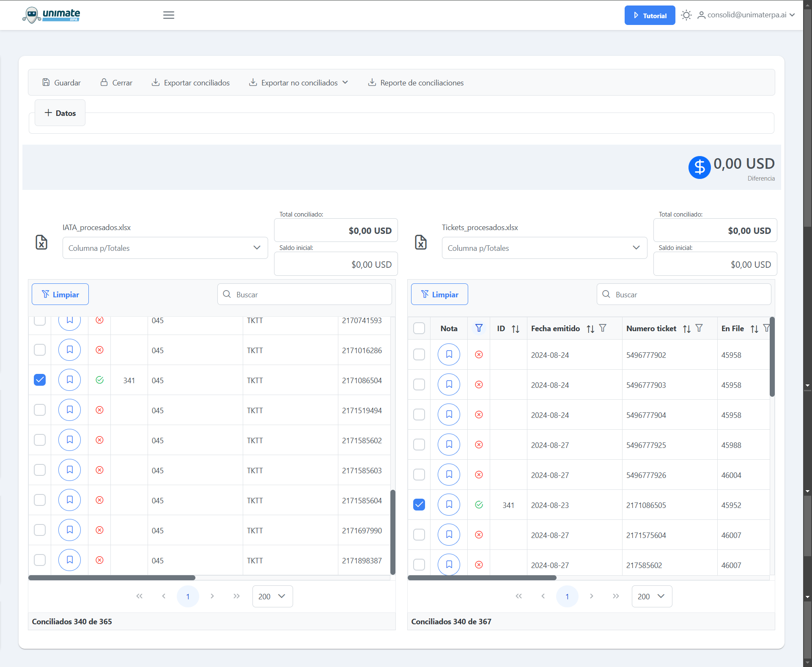Go to page 1 in Tickets pagination

point(567,596)
